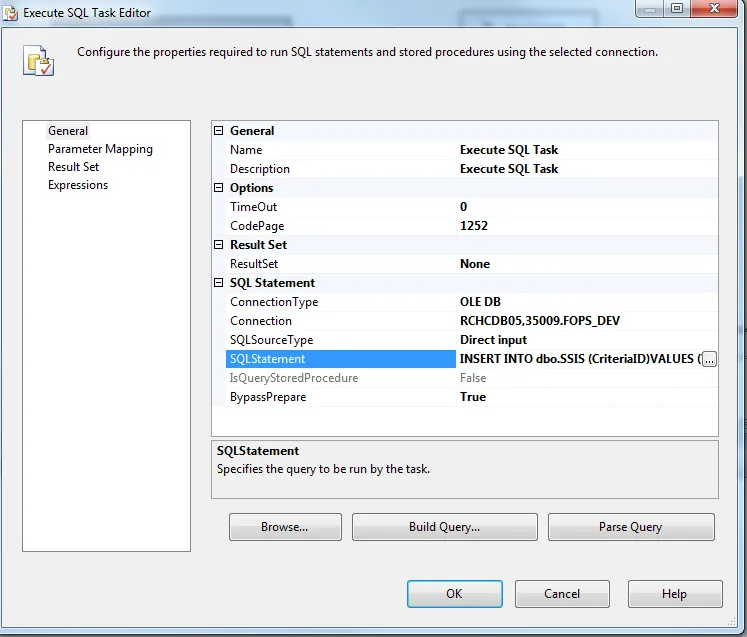Image resolution: width=747 pixels, height=637 pixels.
Task: Select the BypassPrepare property label
Action: tap(268, 397)
